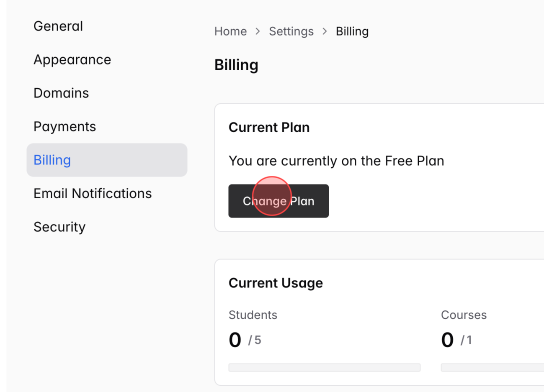Click the Current Plan card title
Screen dimensions: 544x392
[x=269, y=127]
